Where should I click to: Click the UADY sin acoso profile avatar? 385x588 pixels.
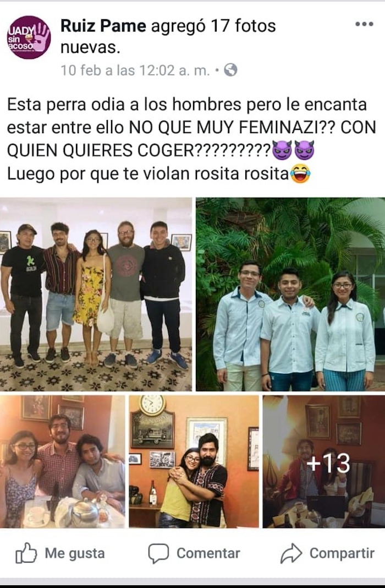point(29,37)
